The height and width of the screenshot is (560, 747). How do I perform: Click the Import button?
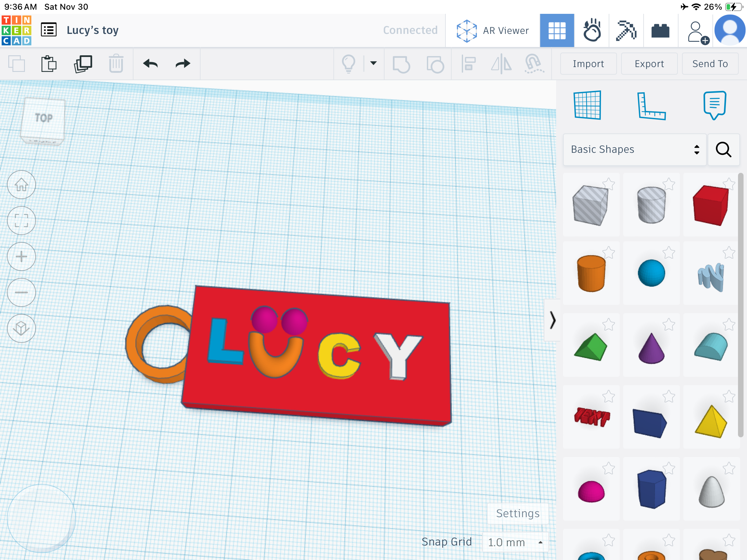pyautogui.click(x=588, y=64)
